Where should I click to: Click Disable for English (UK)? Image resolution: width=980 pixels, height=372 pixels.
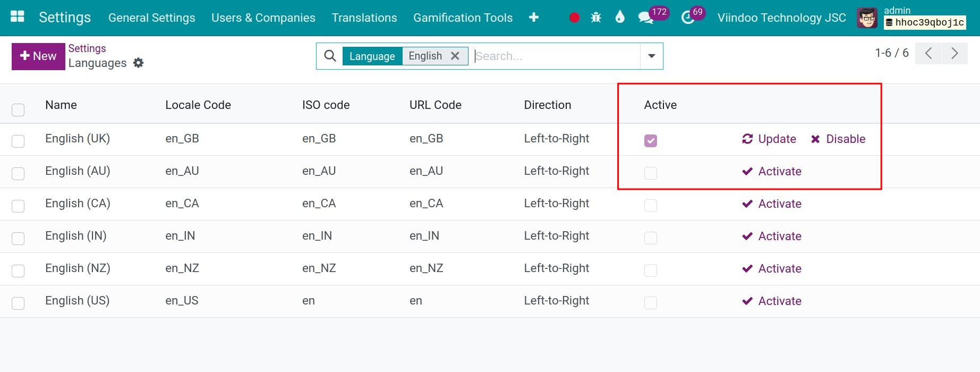coord(838,139)
